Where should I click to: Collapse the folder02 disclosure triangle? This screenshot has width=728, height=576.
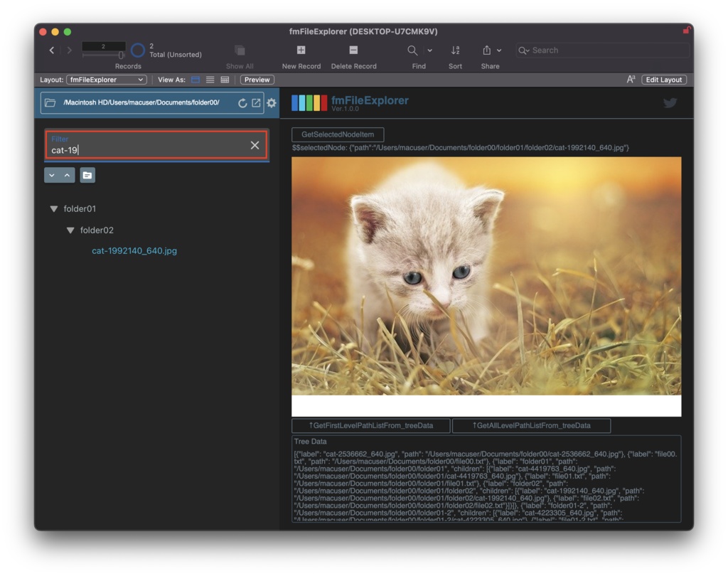[70, 230]
